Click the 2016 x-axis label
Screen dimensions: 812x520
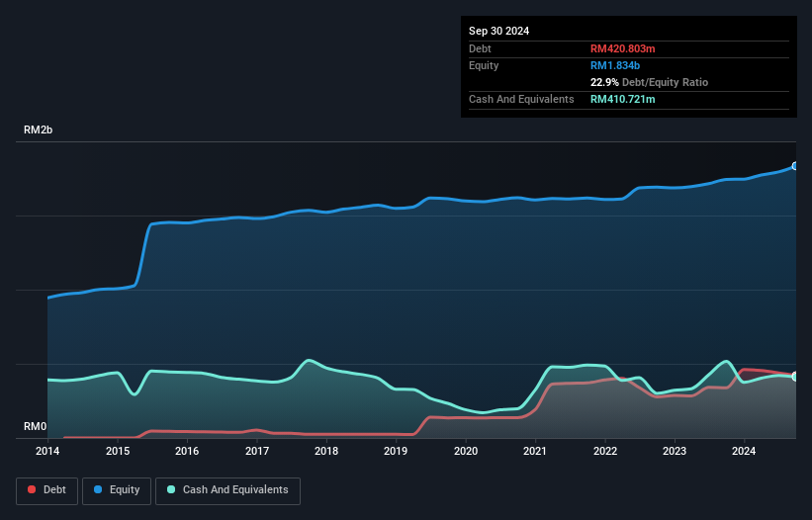(x=187, y=451)
